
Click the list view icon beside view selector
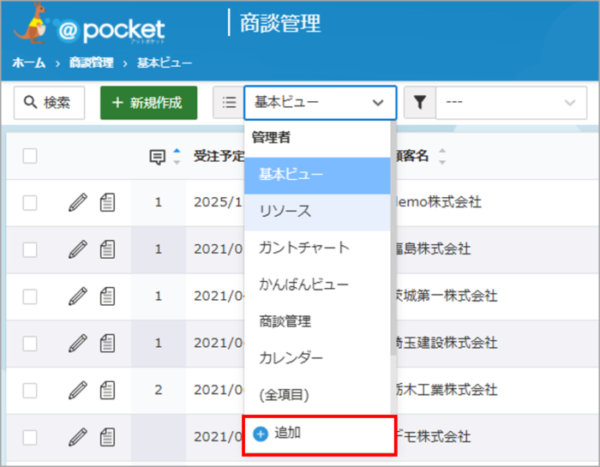pos(229,102)
